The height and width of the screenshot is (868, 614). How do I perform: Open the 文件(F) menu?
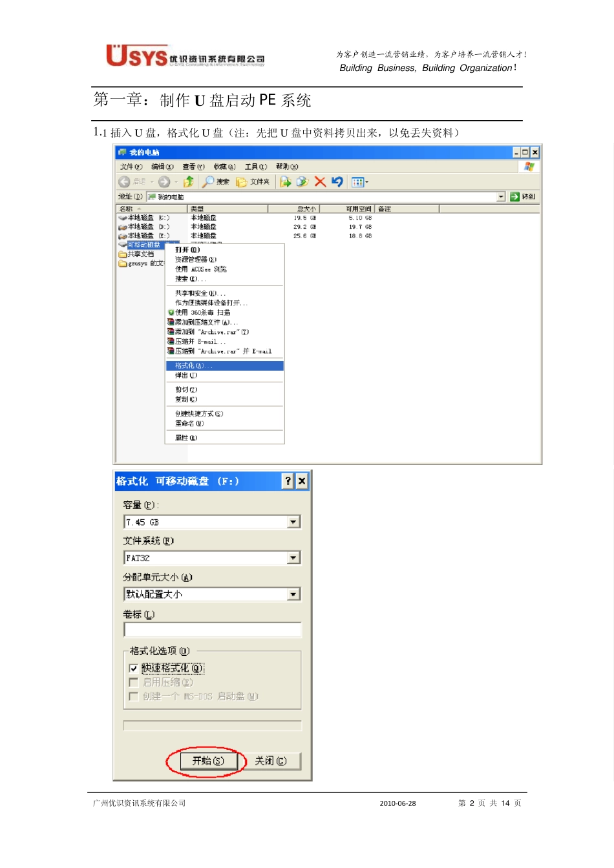(x=131, y=167)
